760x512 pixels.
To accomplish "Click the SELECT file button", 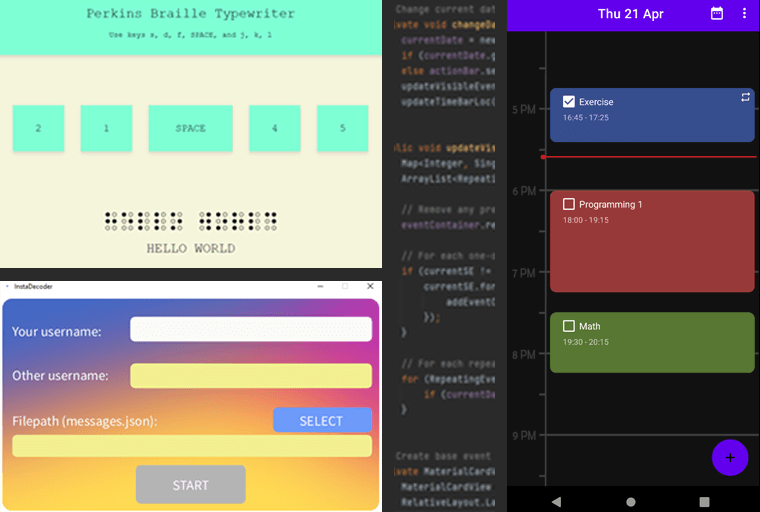I will 321,421.
